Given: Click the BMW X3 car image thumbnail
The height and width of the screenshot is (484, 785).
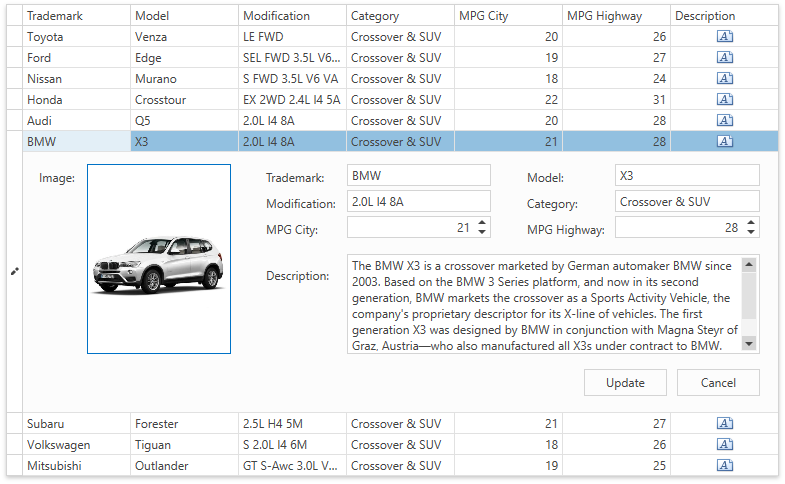Looking at the screenshot, I should (159, 259).
